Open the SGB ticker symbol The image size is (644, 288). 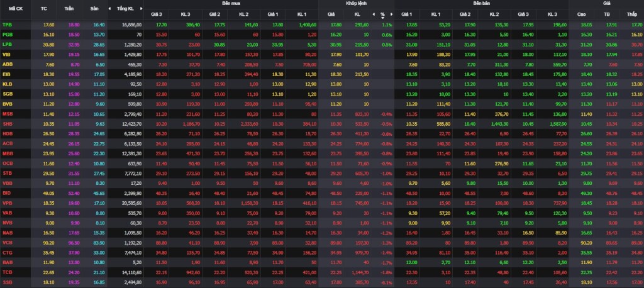click(x=7, y=94)
